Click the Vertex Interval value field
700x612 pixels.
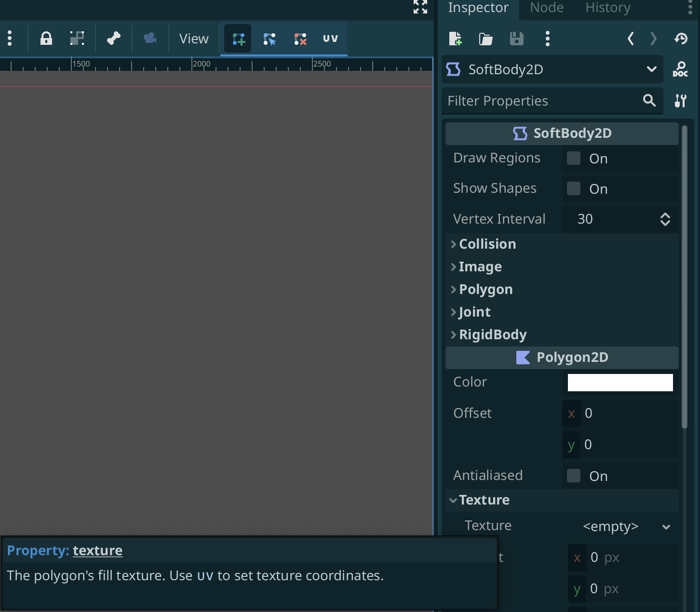pos(609,219)
